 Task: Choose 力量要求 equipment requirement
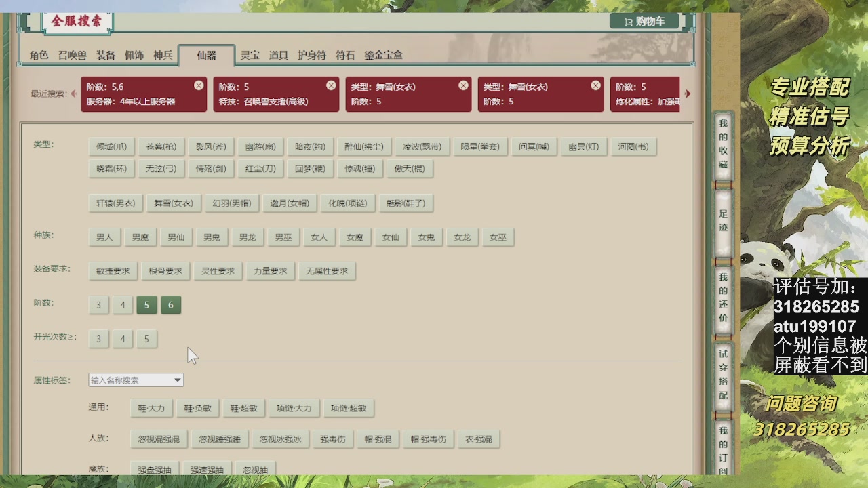[270, 271]
